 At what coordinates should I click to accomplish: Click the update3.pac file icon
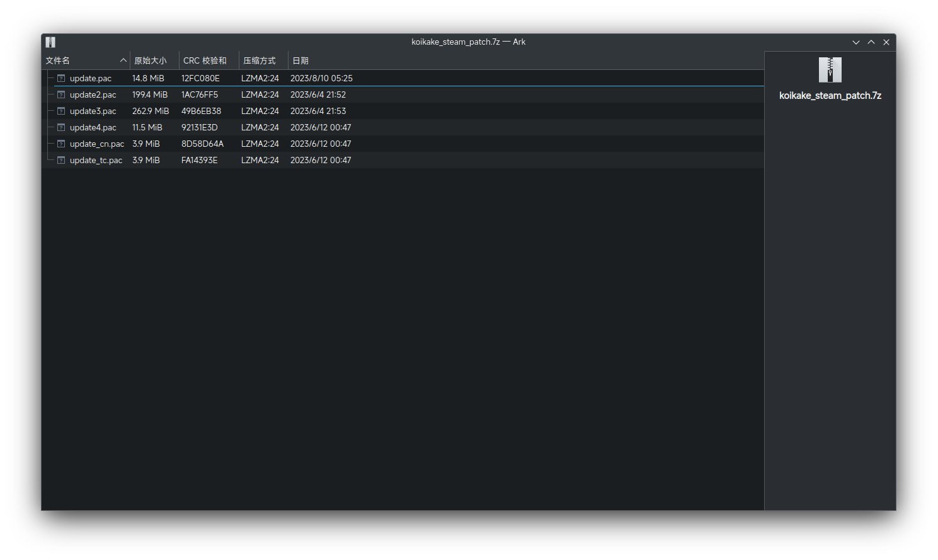(x=61, y=111)
